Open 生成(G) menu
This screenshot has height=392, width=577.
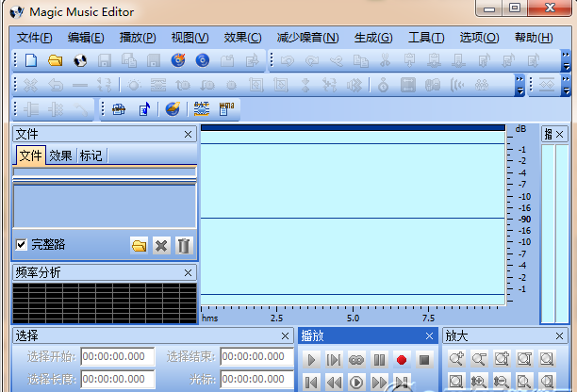click(373, 38)
